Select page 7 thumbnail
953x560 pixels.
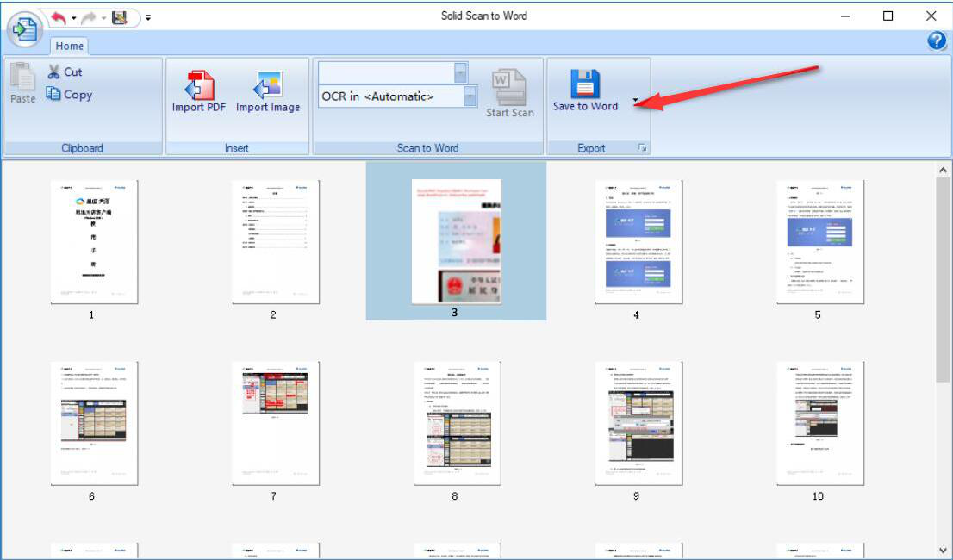click(276, 423)
